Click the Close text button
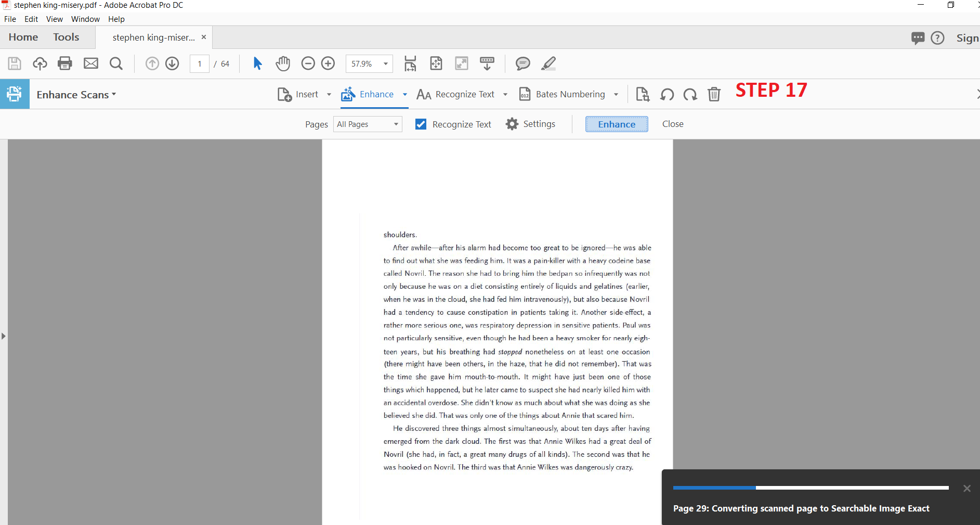The height and width of the screenshot is (525, 980). (673, 124)
